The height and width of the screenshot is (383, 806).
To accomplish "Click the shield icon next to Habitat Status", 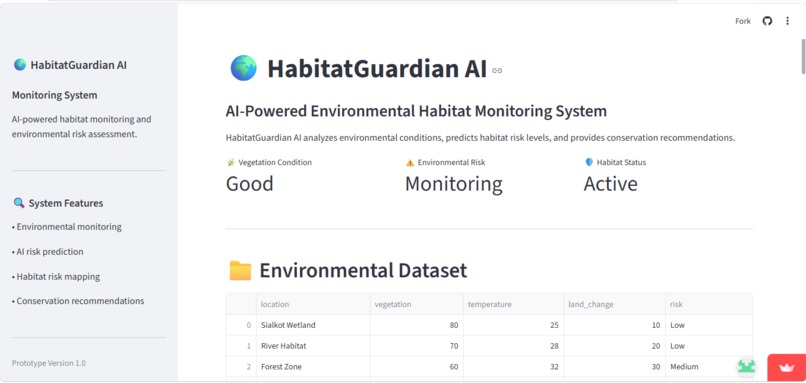I will tap(589, 162).
